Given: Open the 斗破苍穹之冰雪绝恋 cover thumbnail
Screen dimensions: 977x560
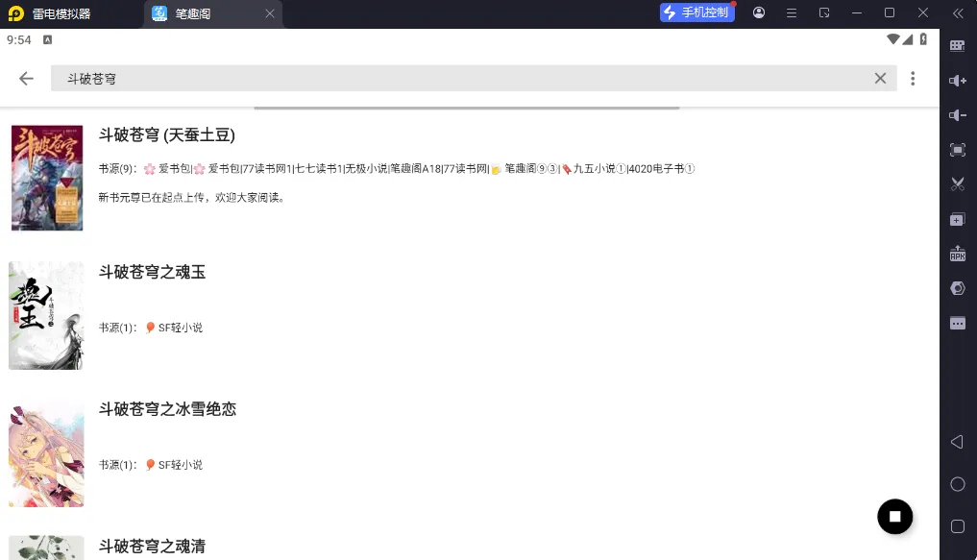Looking at the screenshot, I should click(x=46, y=452).
